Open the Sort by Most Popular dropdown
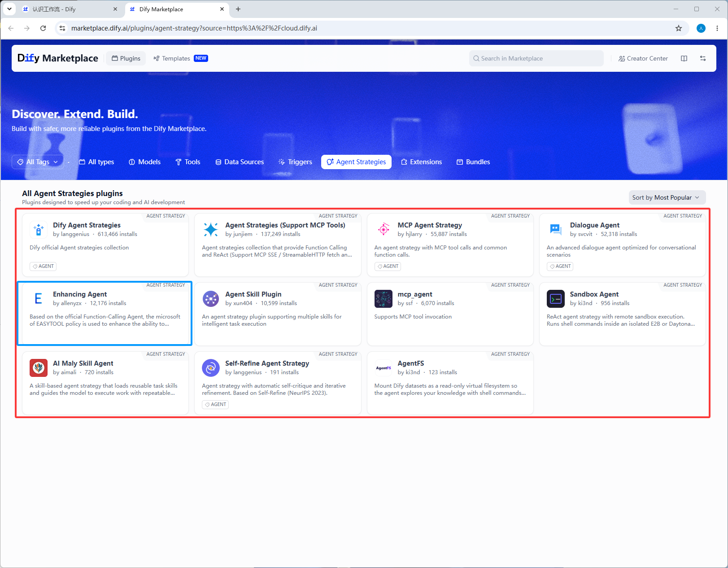The height and width of the screenshot is (568, 728). (667, 197)
